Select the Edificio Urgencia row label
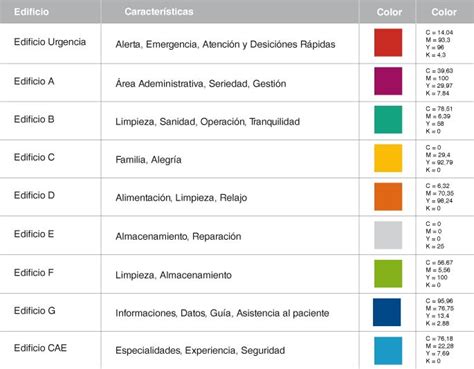The image size is (474, 369). click(50, 42)
